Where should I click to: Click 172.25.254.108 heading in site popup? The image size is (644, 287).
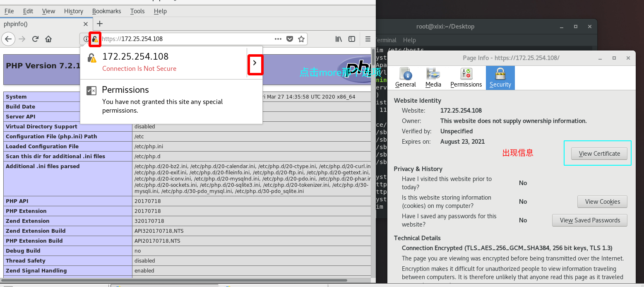point(135,57)
